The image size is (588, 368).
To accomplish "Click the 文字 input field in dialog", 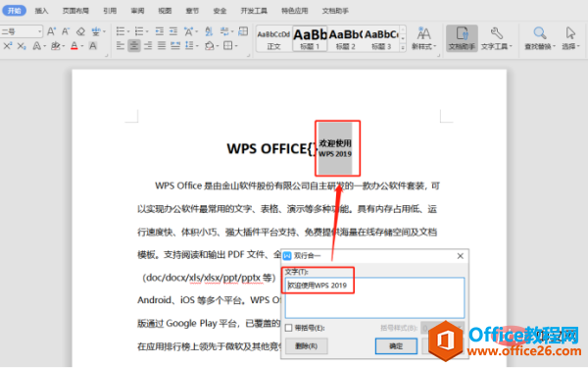I will [374, 297].
